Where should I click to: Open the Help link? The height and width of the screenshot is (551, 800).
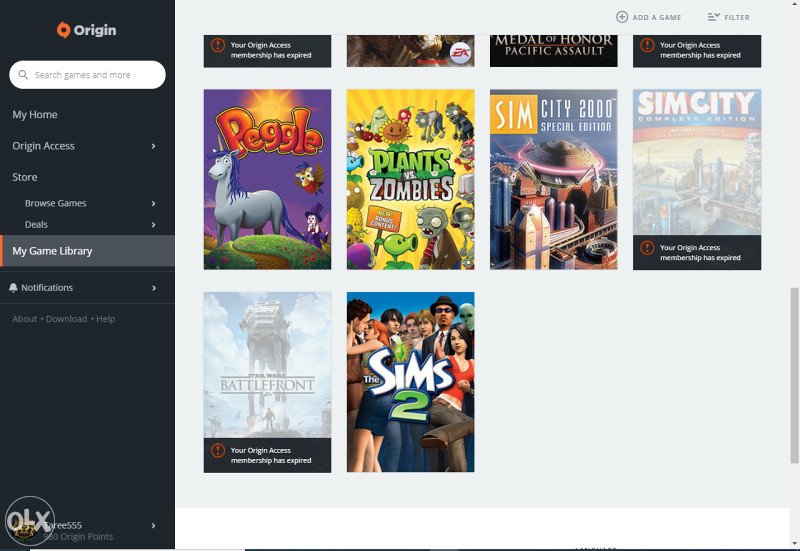pyautogui.click(x=106, y=319)
